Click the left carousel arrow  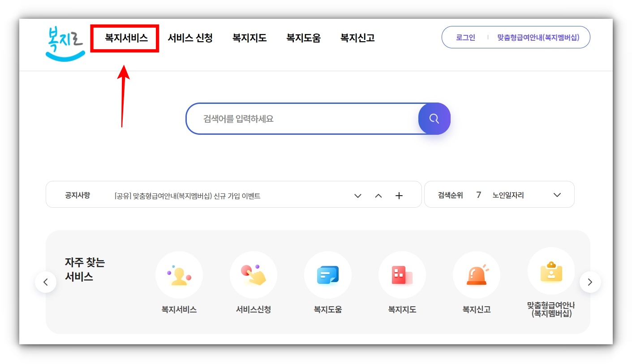point(46,282)
